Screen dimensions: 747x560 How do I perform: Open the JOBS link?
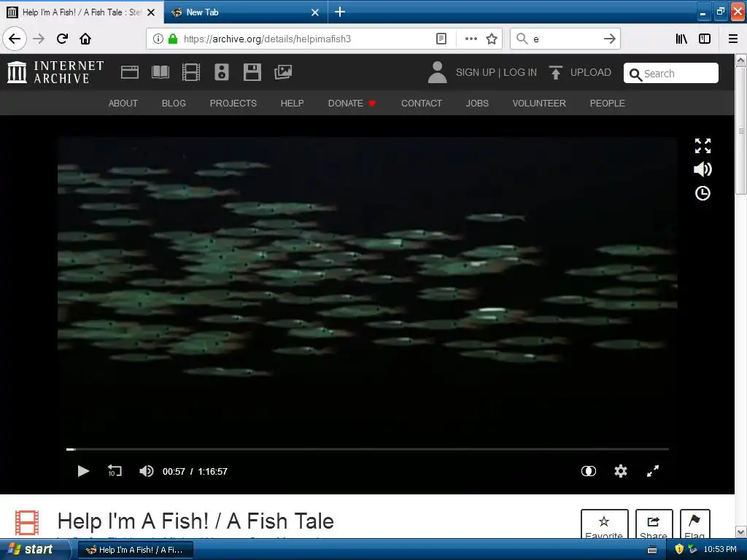tap(477, 104)
